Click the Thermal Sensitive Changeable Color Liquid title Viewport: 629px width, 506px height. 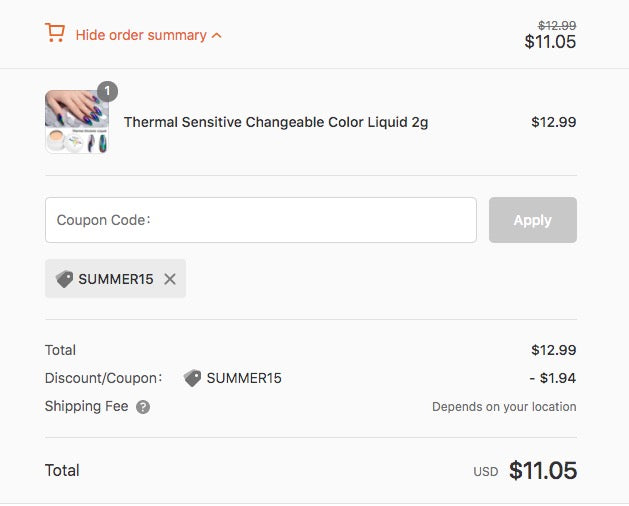point(276,122)
